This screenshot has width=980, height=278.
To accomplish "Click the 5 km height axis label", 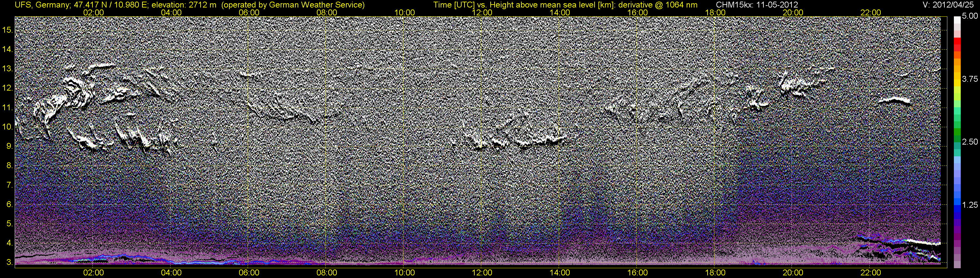I will (x=9, y=224).
